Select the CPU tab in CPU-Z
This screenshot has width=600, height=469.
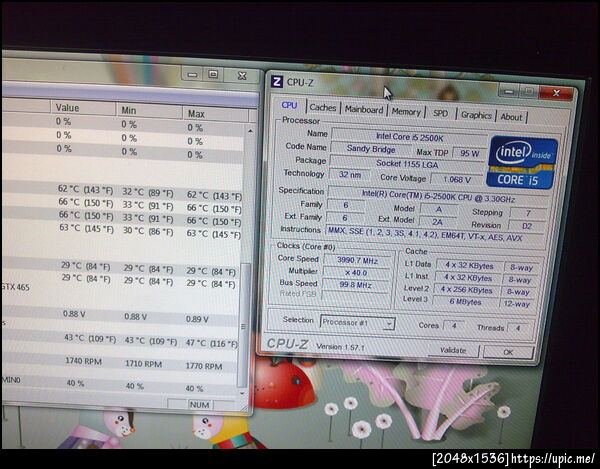pyautogui.click(x=289, y=105)
